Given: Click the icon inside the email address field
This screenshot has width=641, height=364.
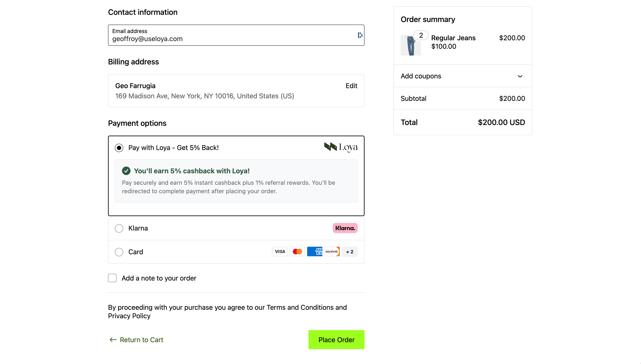Looking at the screenshot, I should click(360, 35).
